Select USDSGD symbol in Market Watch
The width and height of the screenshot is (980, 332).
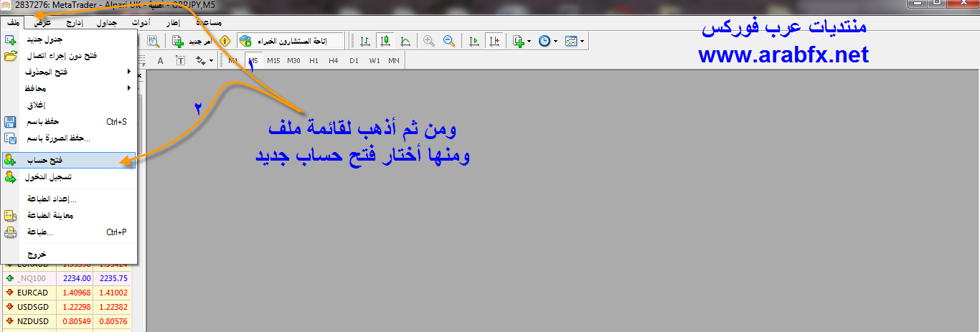coord(34,307)
